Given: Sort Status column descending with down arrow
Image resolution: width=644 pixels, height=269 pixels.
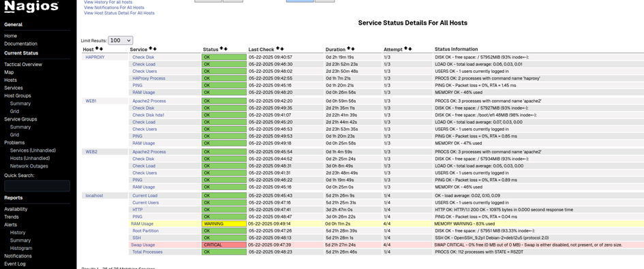Looking at the screenshot, I should pos(226,49).
